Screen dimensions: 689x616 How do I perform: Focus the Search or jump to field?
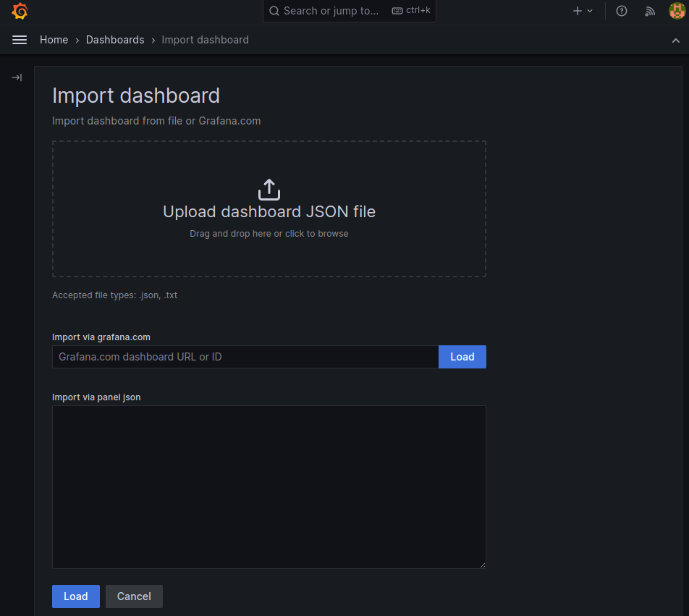click(333, 11)
